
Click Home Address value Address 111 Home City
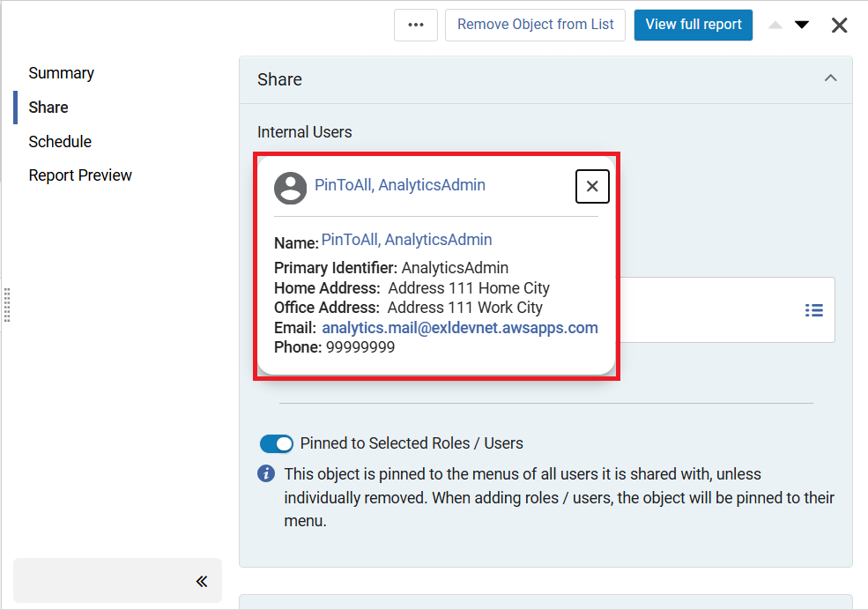tap(469, 288)
